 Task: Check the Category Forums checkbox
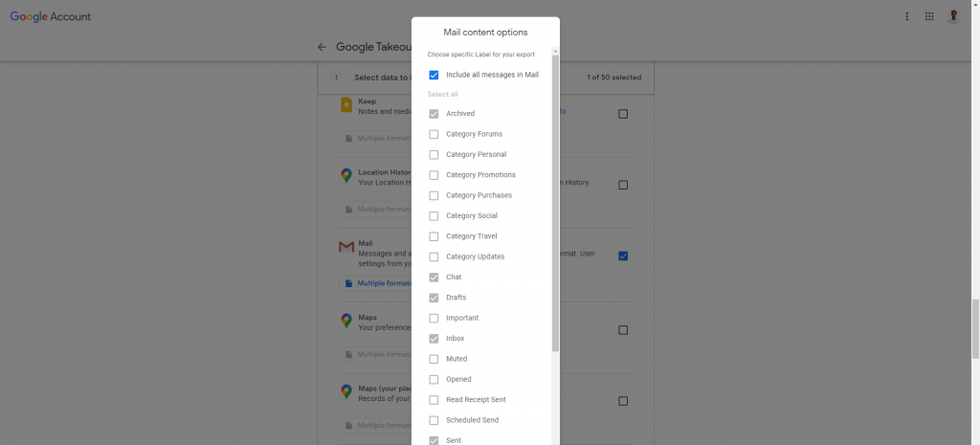pos(434,134)
